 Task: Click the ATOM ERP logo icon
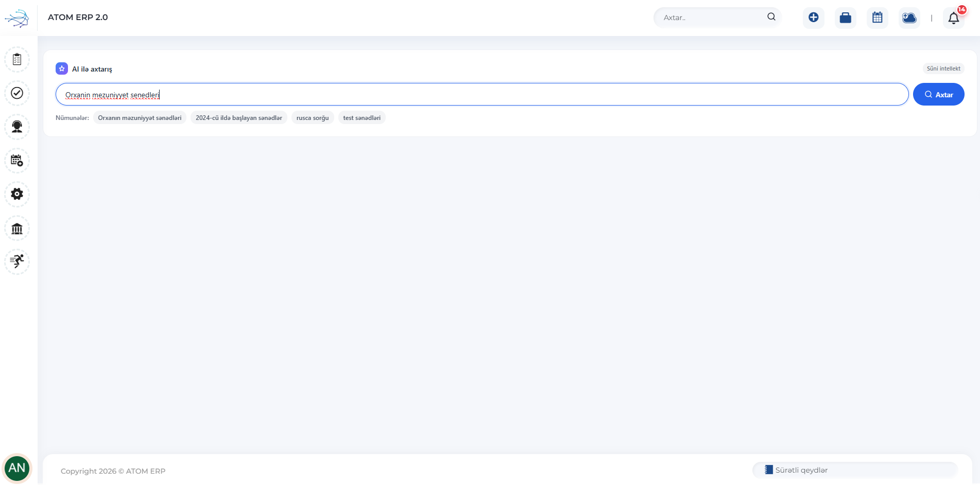click(16, 18)
